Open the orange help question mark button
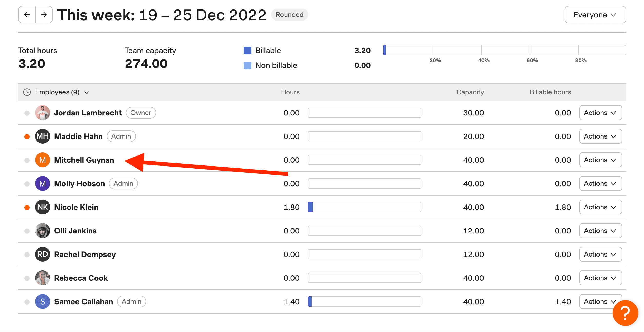Screen dimensions: 644x332 click(625, 313)
